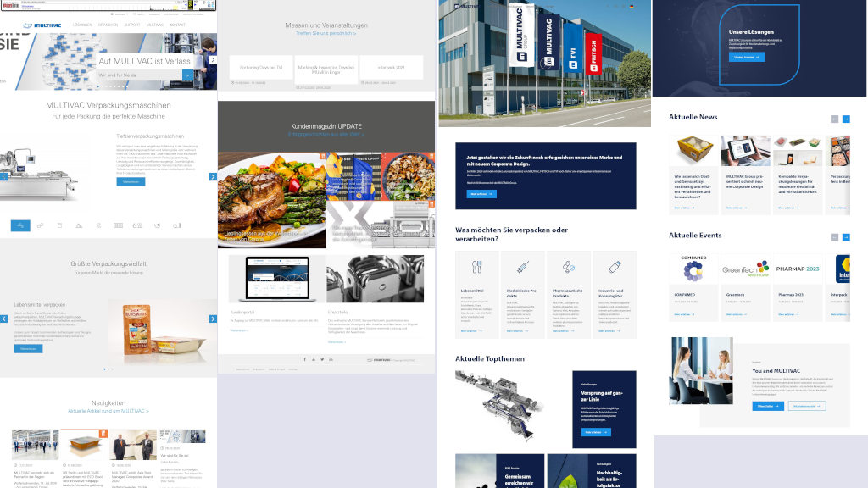This screenshot has width=868, height=488.
Task: Click Mehr erfahren on the Greentech event card
Action: 737,314
